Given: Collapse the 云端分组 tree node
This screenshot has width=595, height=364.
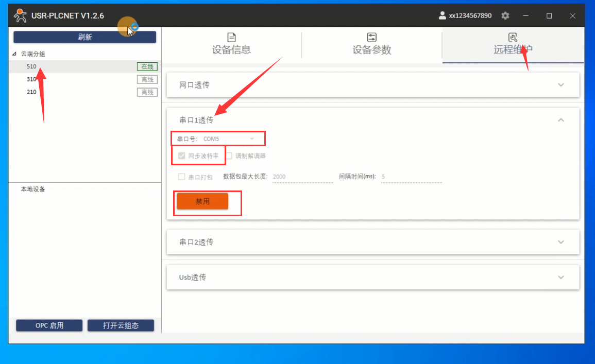Looking at the screenshot, I should [14, 54].
